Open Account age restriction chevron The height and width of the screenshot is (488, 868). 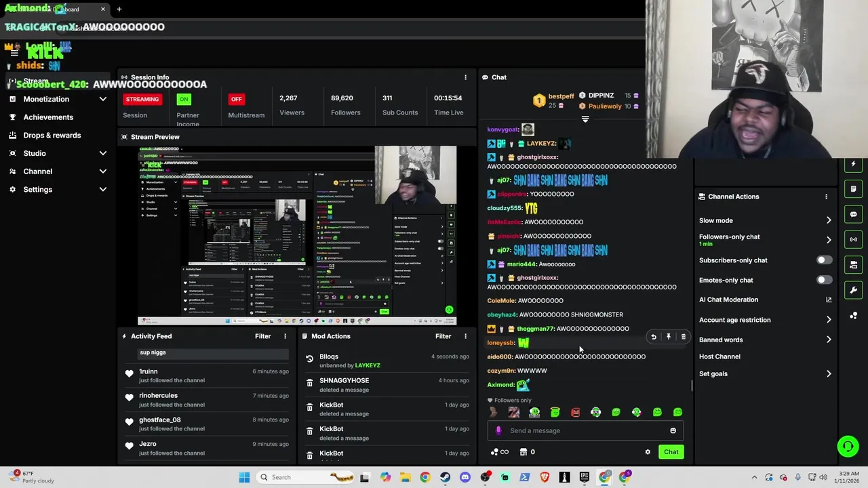point(829,320)
